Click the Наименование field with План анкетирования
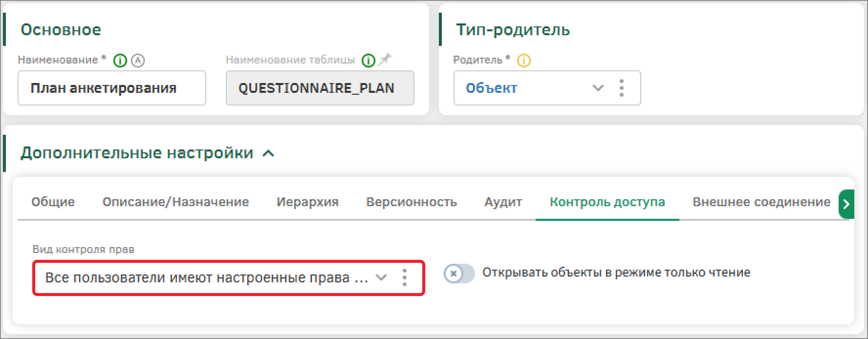The image size is (868, 339). [112, 88]
